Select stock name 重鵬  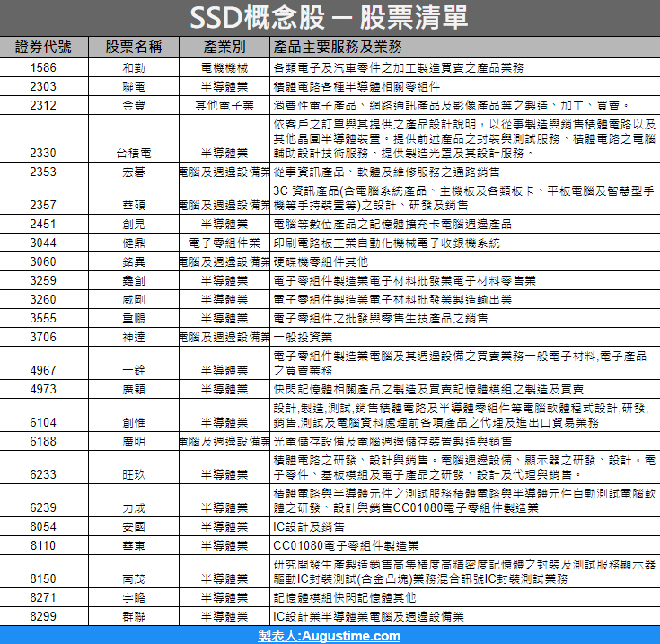tap(134, 319)
